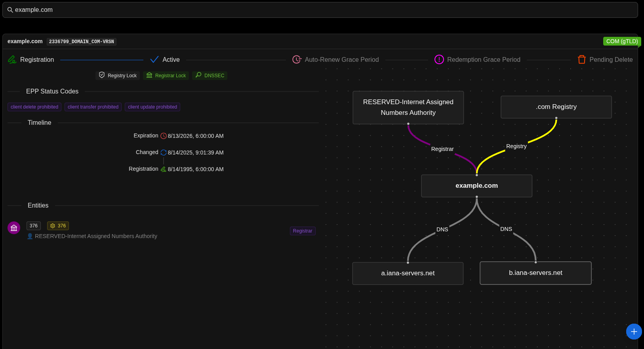This screenshot has height=349, width=644.
Task: Click the Auto-Renew Grace Period clock icon
Action: pyautogui.click(x=297, y=60)
